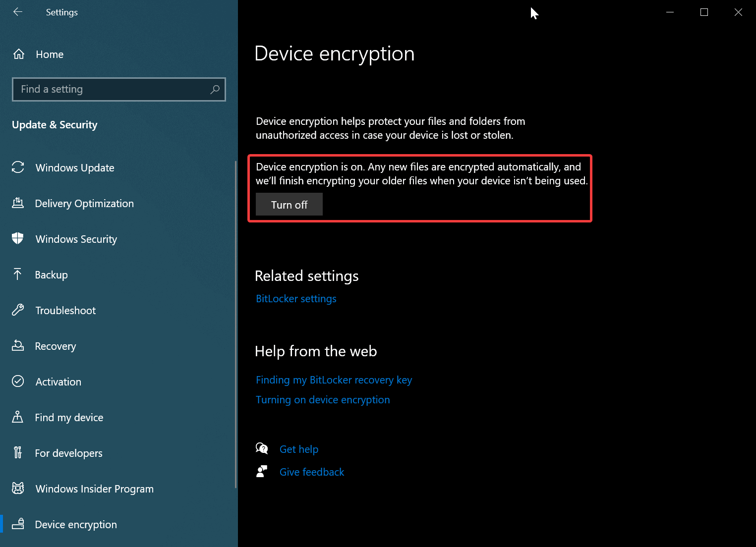Open Find my device settings
This screenshot has width=756, height=547.
69,418
